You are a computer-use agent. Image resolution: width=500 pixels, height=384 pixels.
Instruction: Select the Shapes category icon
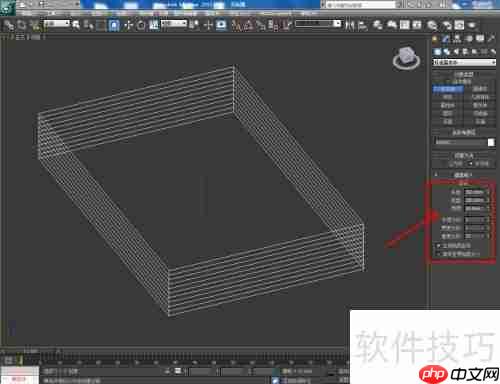447,52
